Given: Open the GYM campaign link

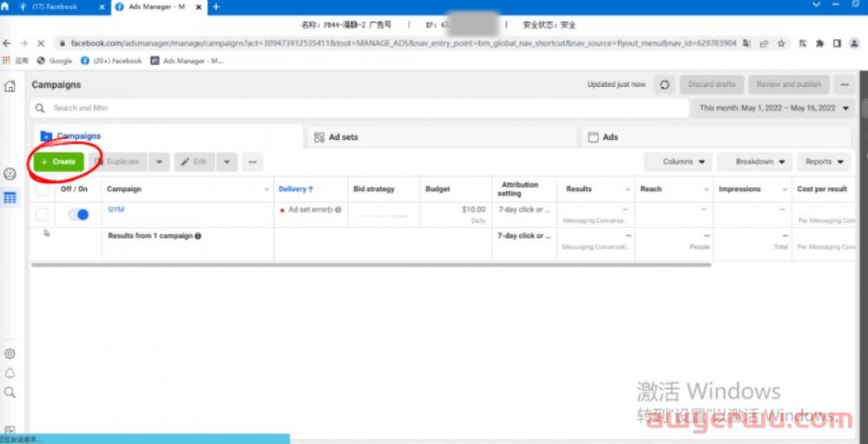Looking at the screenshot, I should point(116,209).
